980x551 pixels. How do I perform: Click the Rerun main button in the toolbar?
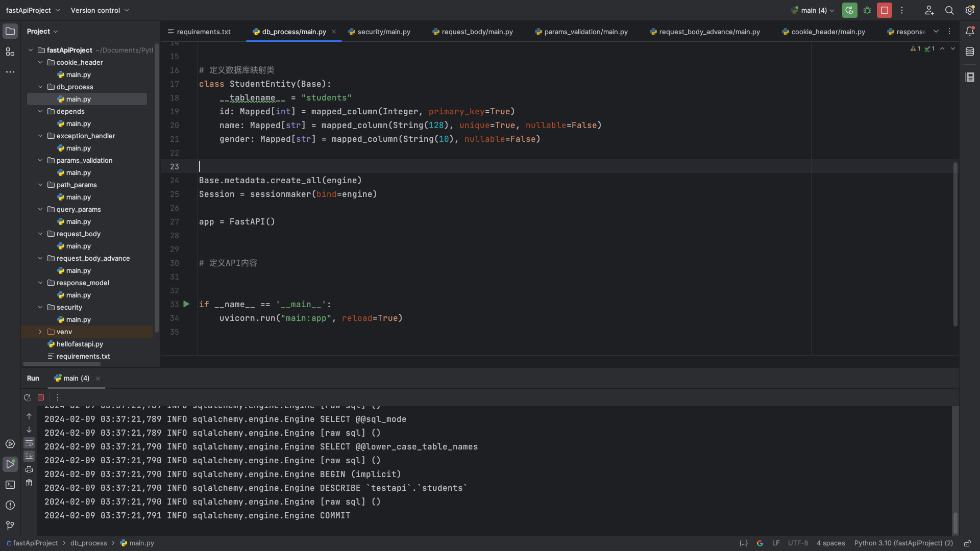coord(849,10)
